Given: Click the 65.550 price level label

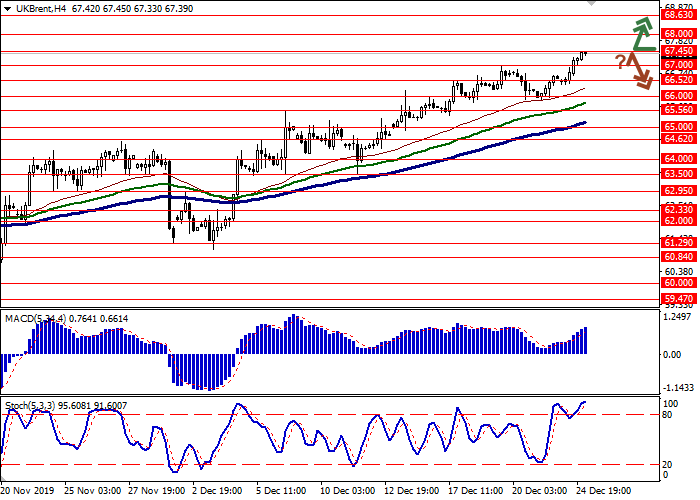Looking at the screenshot, I should tap(678, 110).
